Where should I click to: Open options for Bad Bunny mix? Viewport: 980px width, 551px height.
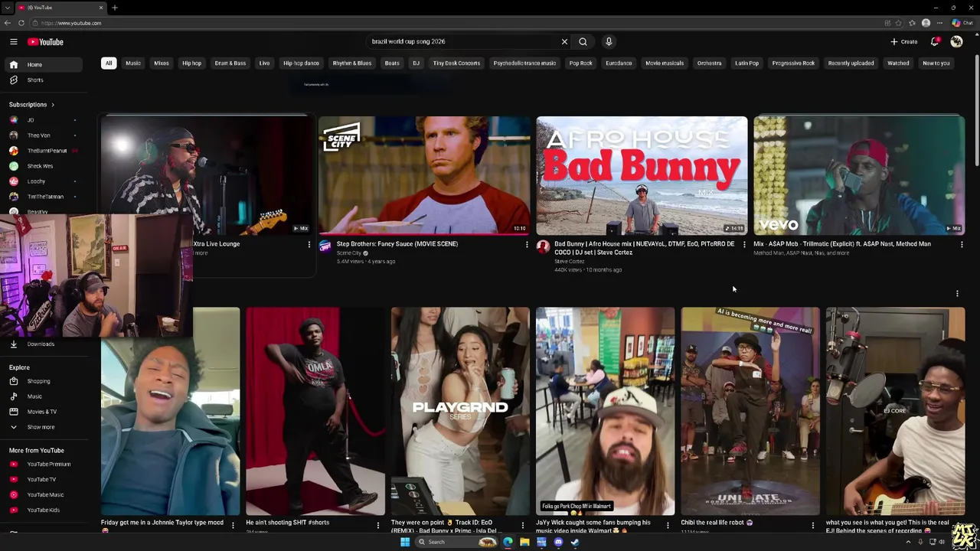pos(744,245)
